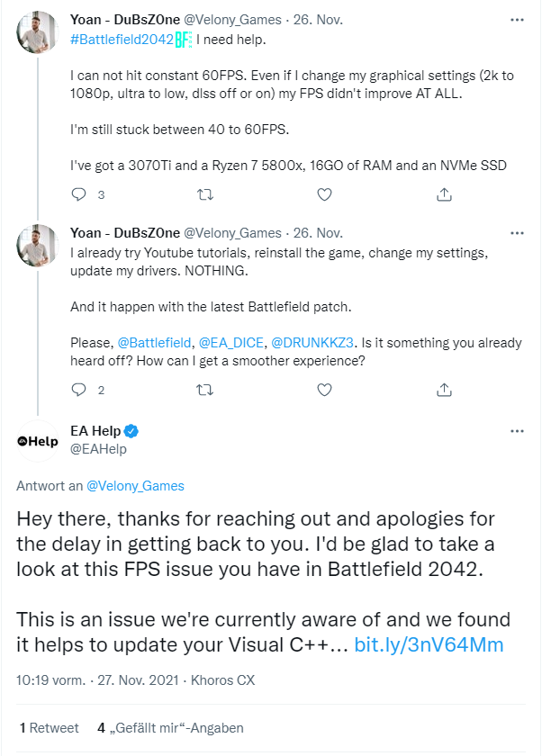
Task: Reply to first Yoan tweet
Action: pos(79,194)
